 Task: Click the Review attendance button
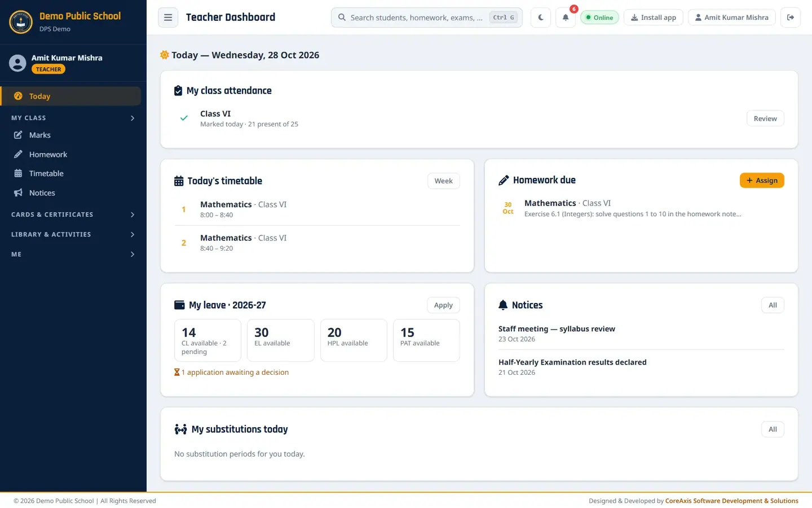(x=765, y=119)
